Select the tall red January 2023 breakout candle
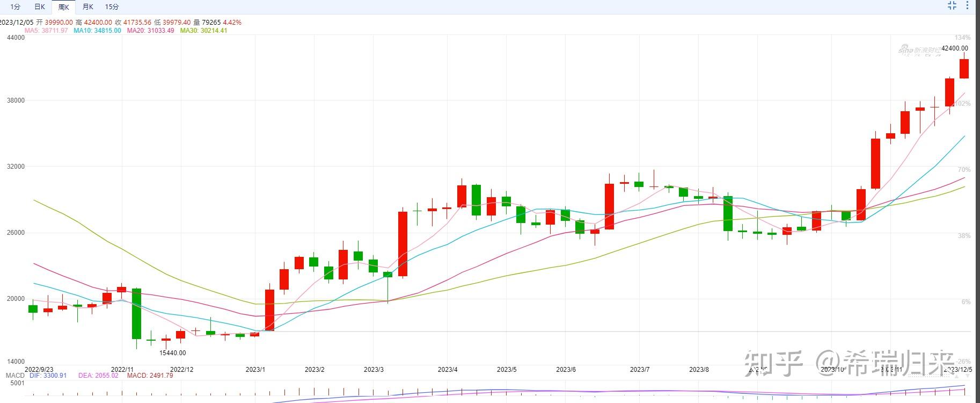 (x=270, y=310)
